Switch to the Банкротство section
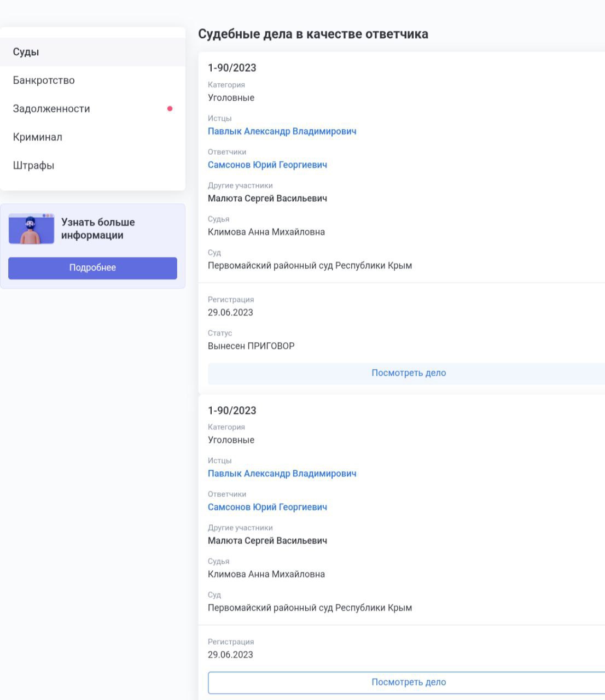The height and width of the screenshot is (700, 605). (92, 80)
